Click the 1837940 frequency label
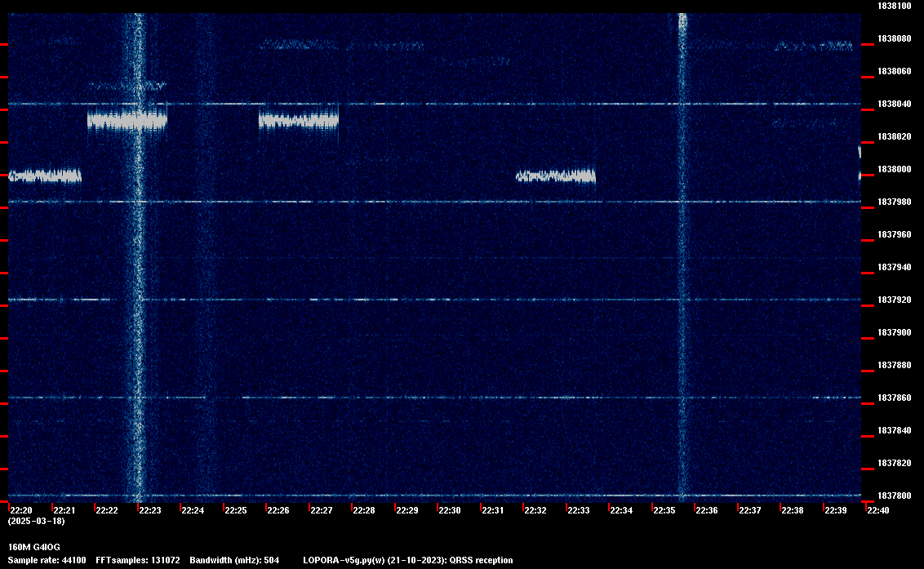 tap(895, 268)
